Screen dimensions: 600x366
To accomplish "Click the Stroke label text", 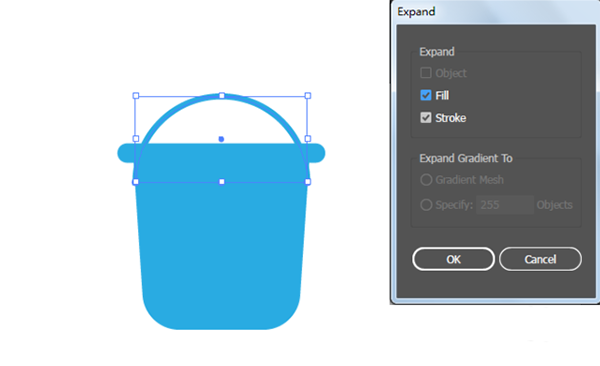I will coord(450,118).
